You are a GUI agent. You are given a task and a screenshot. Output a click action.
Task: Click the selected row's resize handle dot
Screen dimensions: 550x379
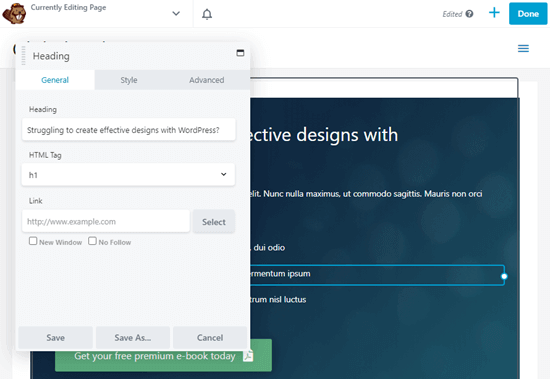tap(504, 277)
